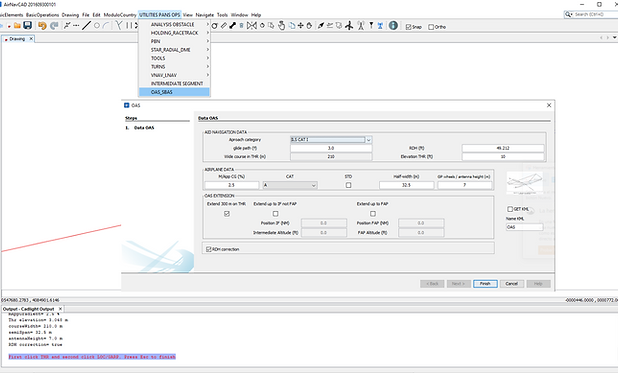
Task: Enable the GET KML checkbox
Action: [510, 209]
